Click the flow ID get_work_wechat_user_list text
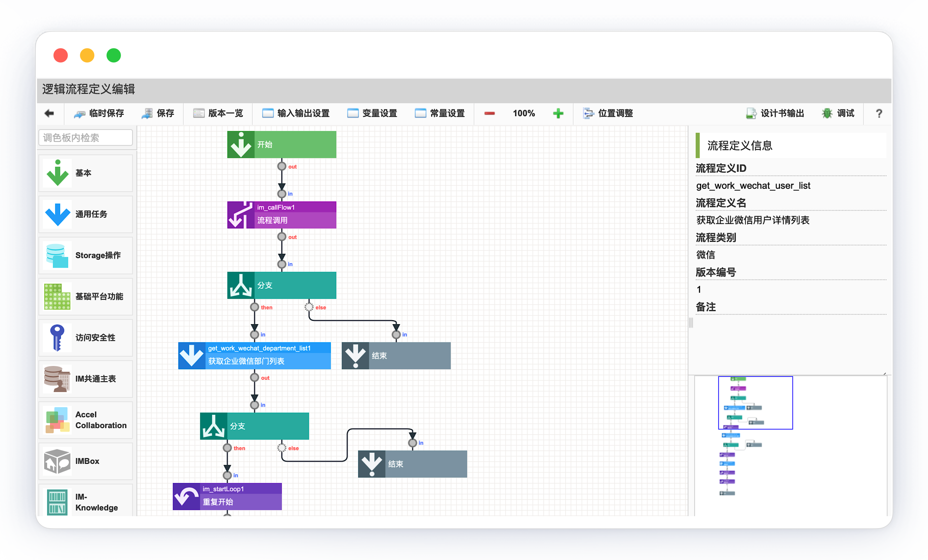The image size is (928, 560). (753, 185)
